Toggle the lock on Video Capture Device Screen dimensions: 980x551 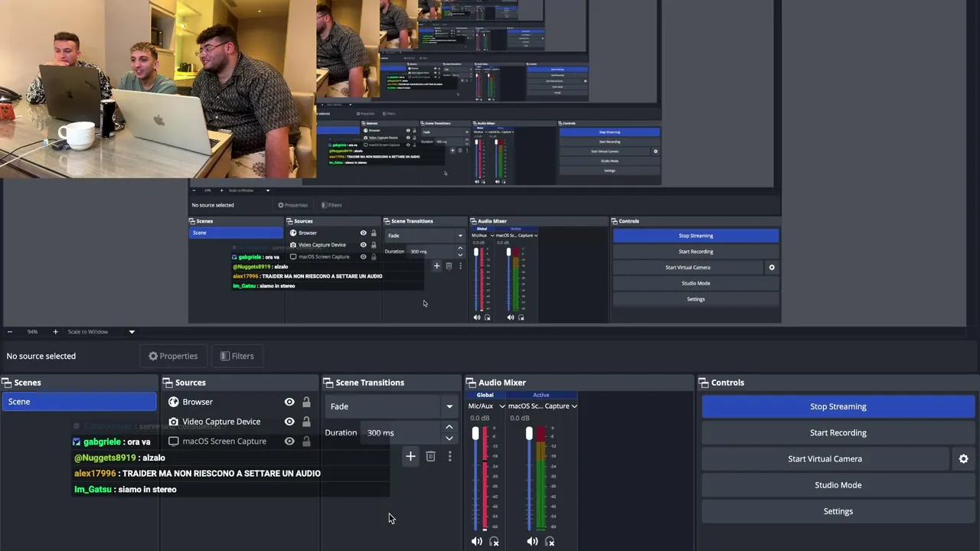306,422
